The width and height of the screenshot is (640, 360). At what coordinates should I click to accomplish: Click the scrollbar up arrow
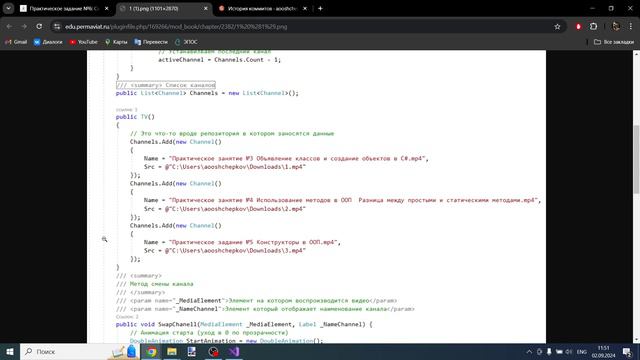(x=636, y=53)
